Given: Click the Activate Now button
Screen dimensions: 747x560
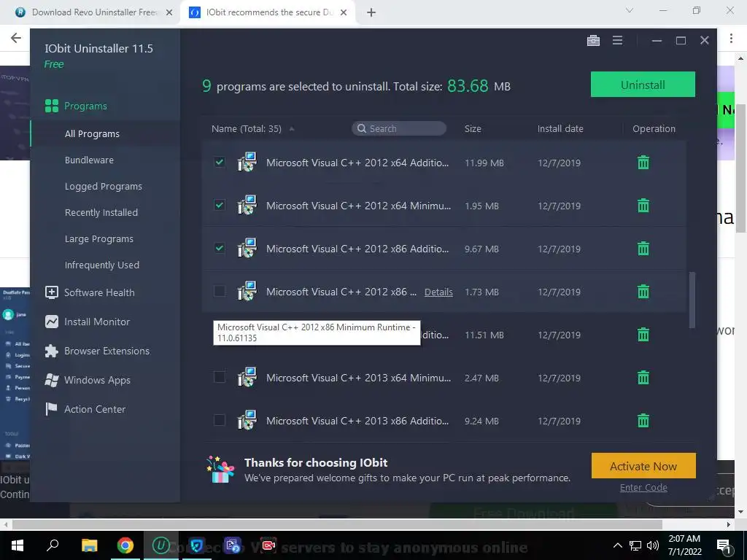Looking at the screenshot, I should click(x=643, y=466).
